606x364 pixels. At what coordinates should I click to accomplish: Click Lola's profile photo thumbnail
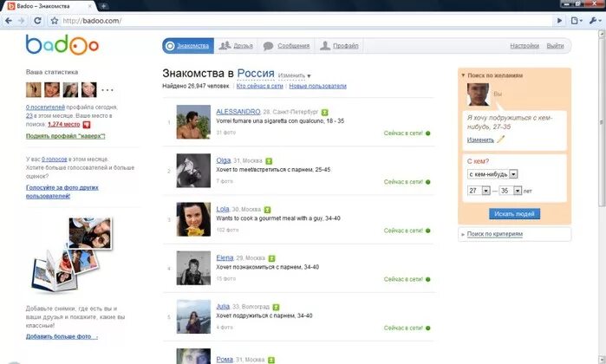193,219
